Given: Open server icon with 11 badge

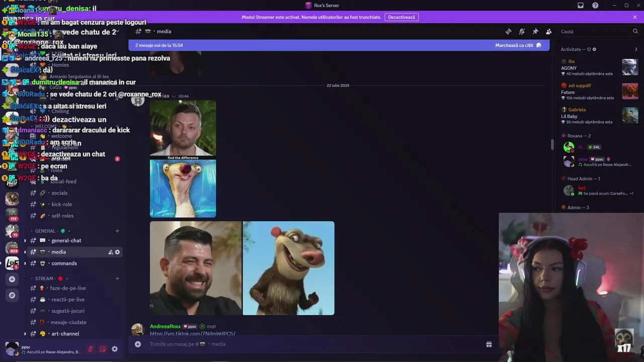Looking at the screenshot, I should click(x=12, y=231).
